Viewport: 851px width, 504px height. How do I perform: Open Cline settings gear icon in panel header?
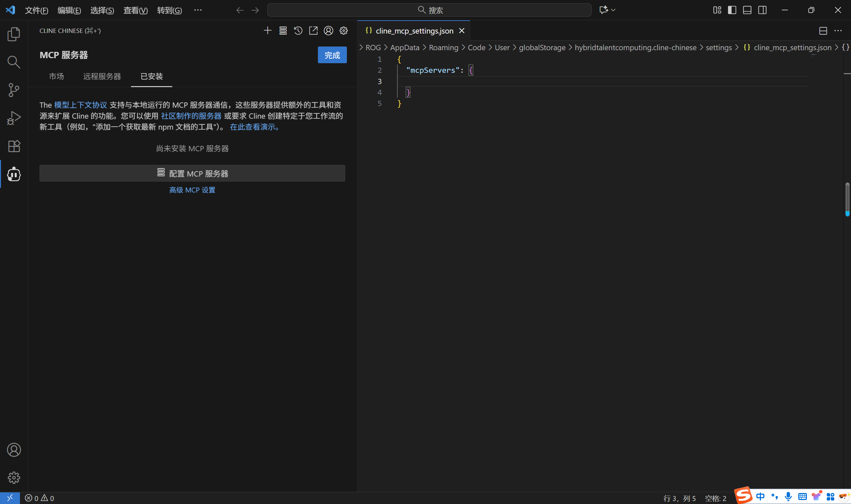(344, 31)
